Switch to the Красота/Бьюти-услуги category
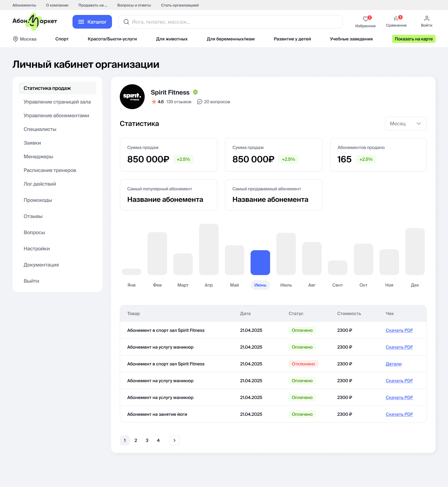Image resolution: width=448 pixels, height=487 pixels. tap(112, 39)
